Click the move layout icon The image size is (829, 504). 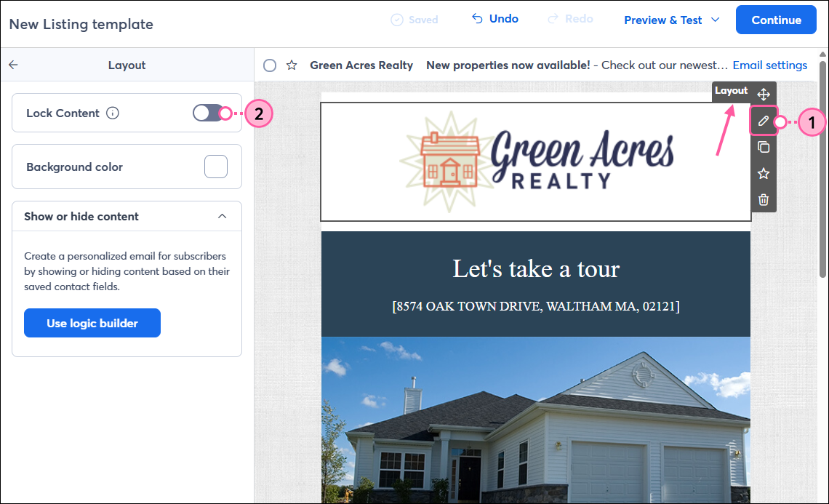point(764,95)
